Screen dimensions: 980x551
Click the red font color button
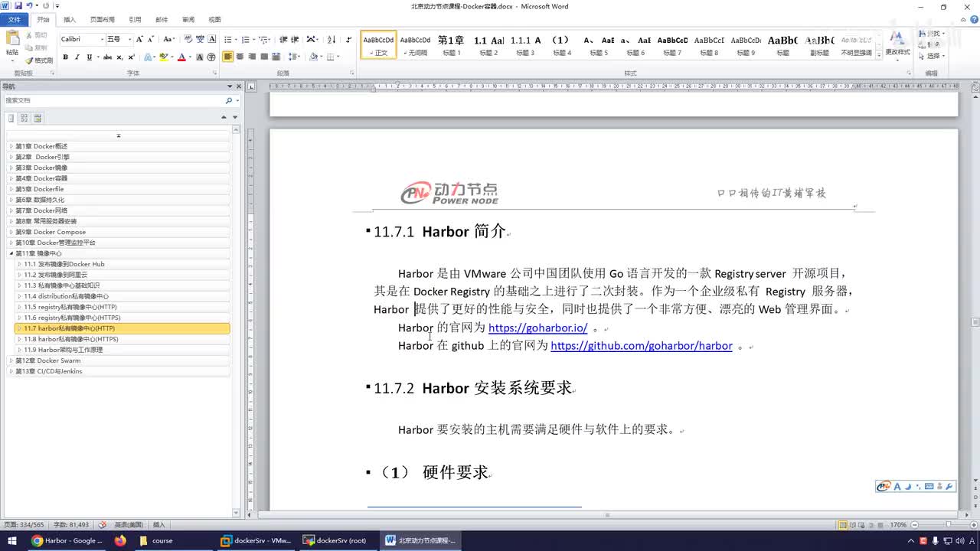181,57
